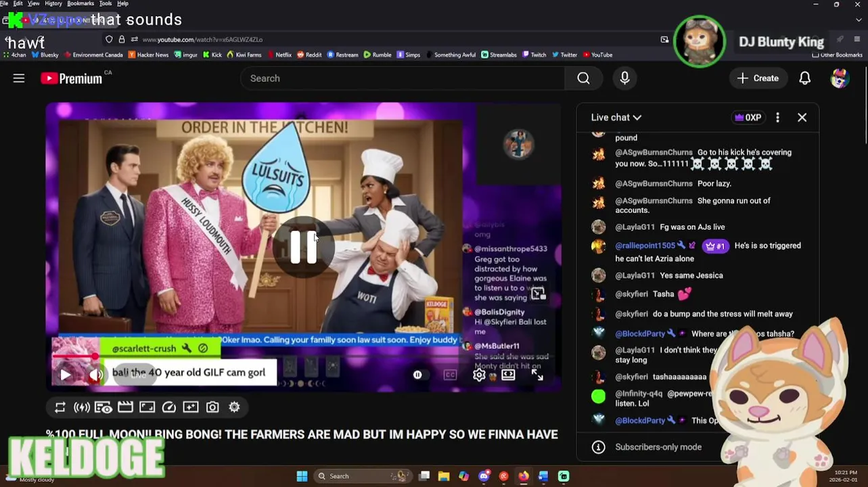Viewport: 868px width, 487px height.
Task: Click the video filters sparkle icon
Action: coord(191,407)
